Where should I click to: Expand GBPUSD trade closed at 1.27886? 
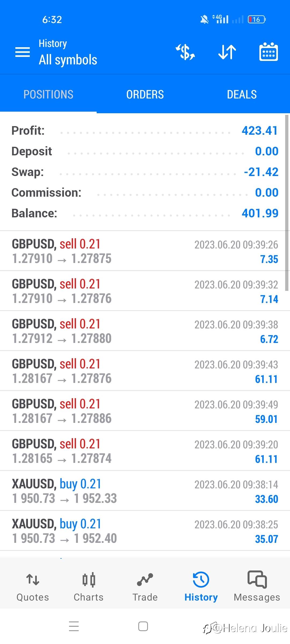coord(145,411)
